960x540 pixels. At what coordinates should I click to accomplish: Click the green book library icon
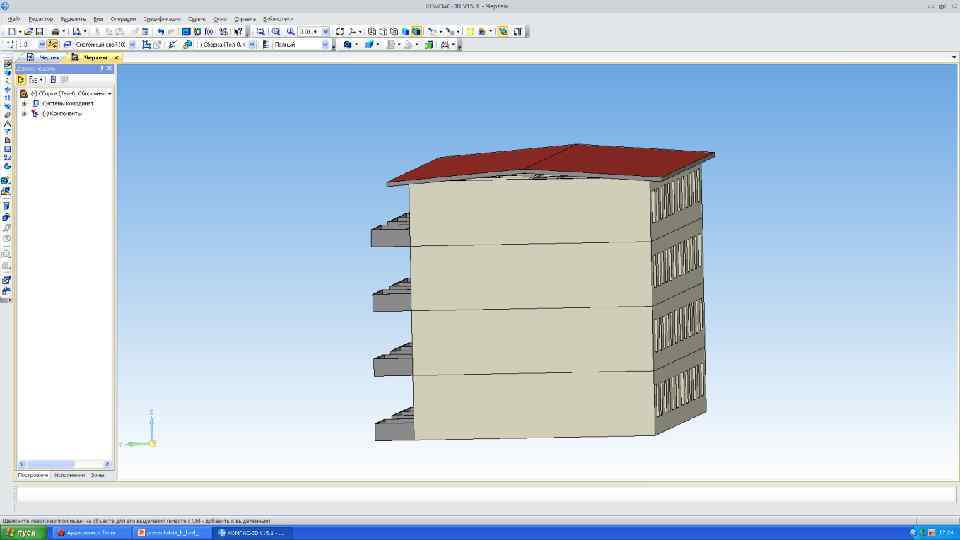(429, 45)
